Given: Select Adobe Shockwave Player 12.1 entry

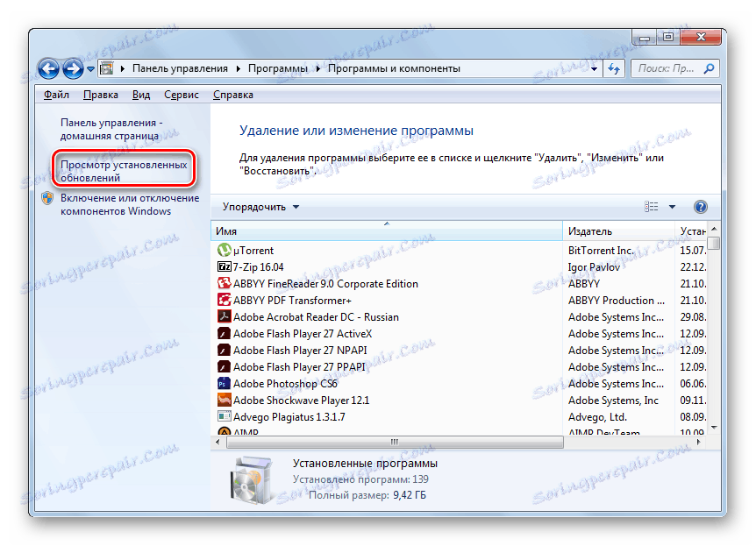Looking at the screenshot, I should (302, 400).
